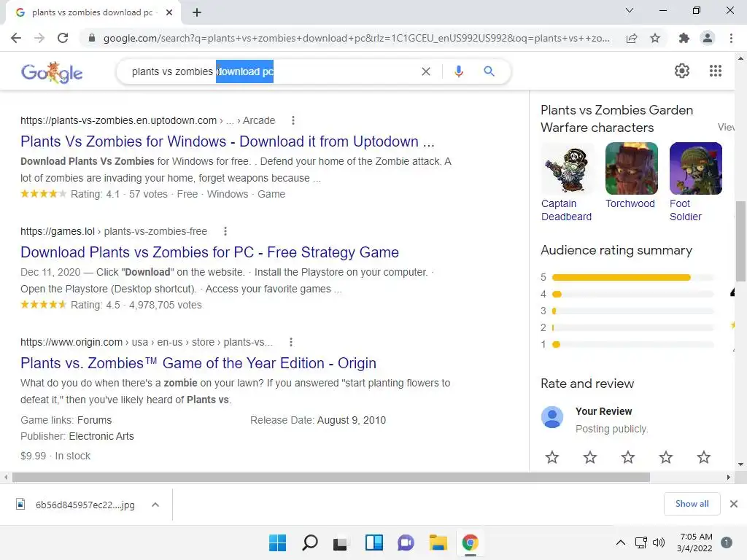
Task: Click the vertical page scrollbar thumb
Action: click(x=740, y=241)
